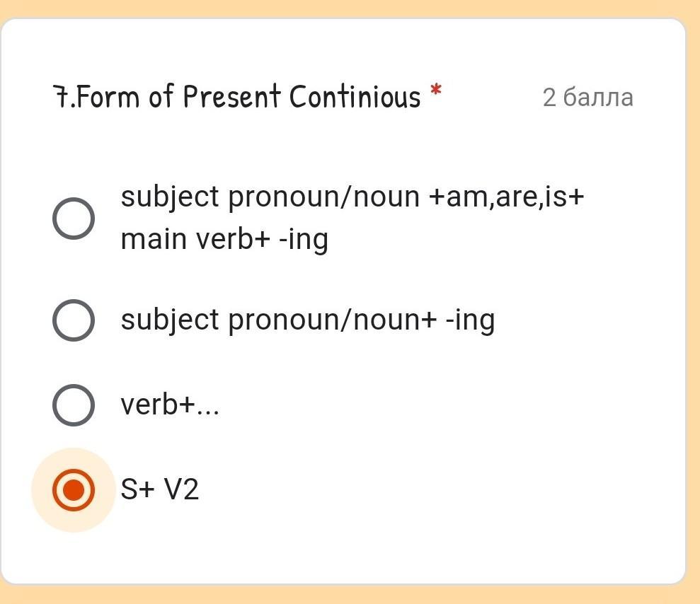Click the 'verb+...' answer label

point(170,405)
